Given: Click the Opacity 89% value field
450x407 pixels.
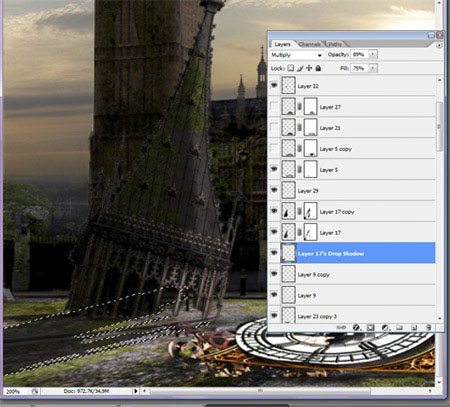Looking at the screenshot, I should tap(359, 54).
